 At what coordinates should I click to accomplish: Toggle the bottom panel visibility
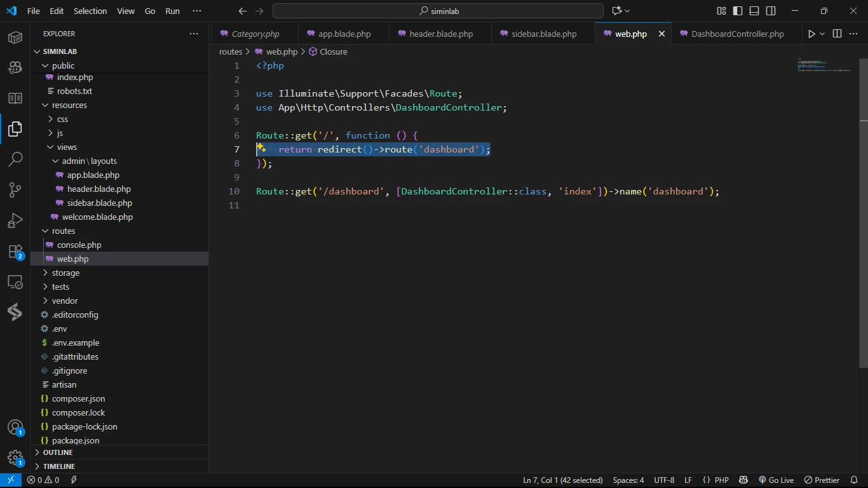[754, 11]
